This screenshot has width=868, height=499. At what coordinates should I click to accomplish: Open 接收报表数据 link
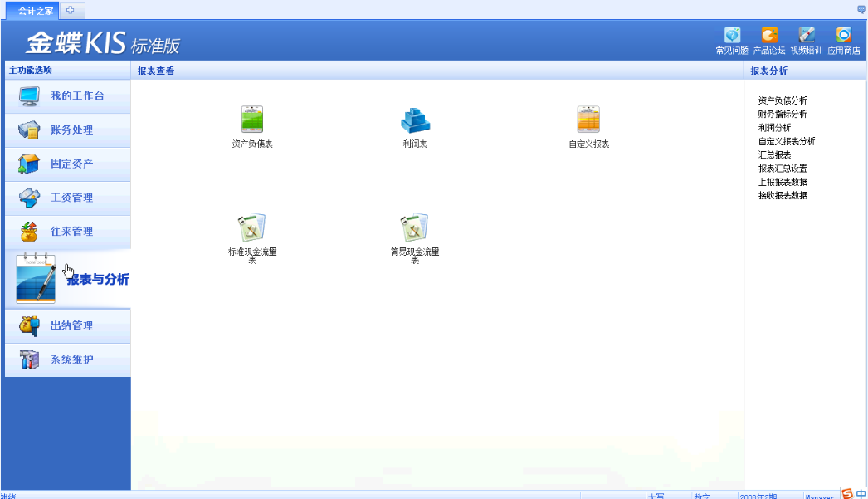(x=783, y=195)
